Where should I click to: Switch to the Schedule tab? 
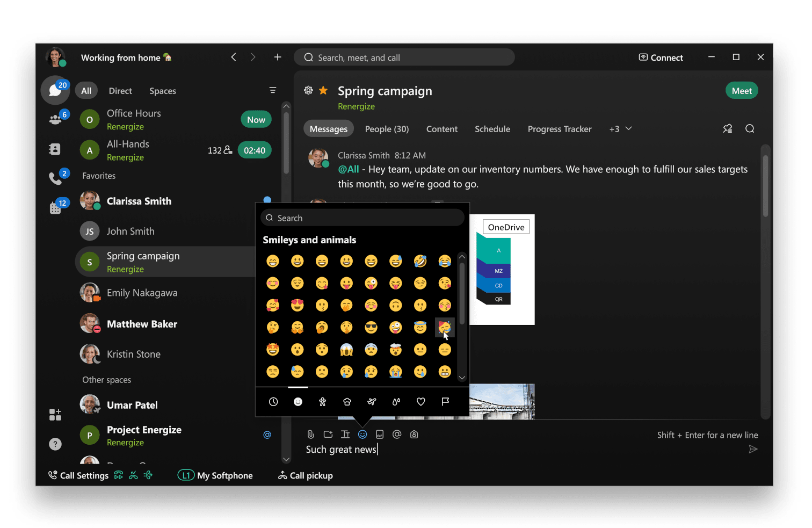coord(492,129)
